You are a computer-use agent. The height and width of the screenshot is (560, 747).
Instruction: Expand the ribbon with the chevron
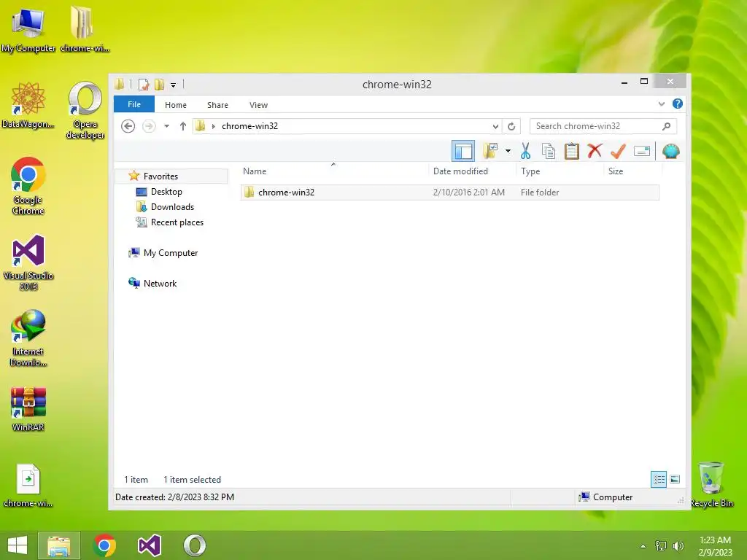[x=661, y=104]
